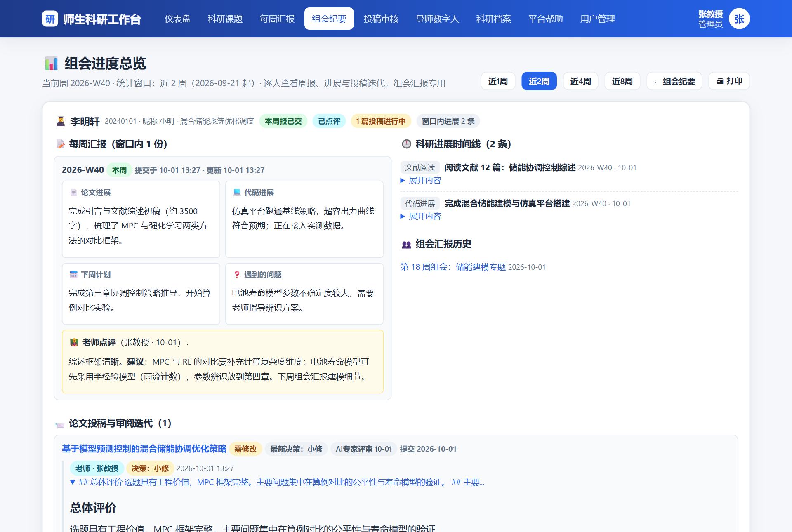The image size is (792, 532).
Task: Click the 1 篇投稿进行中 badge
Action: click(381, 121)
